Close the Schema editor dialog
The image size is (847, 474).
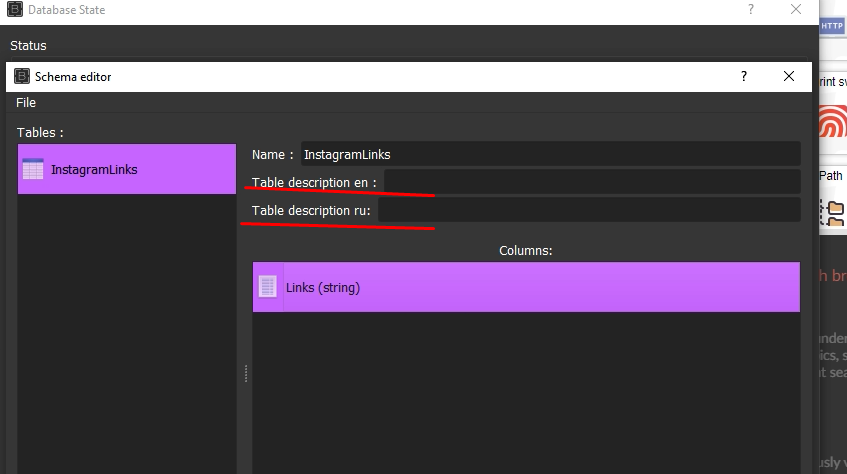point(789,76)
